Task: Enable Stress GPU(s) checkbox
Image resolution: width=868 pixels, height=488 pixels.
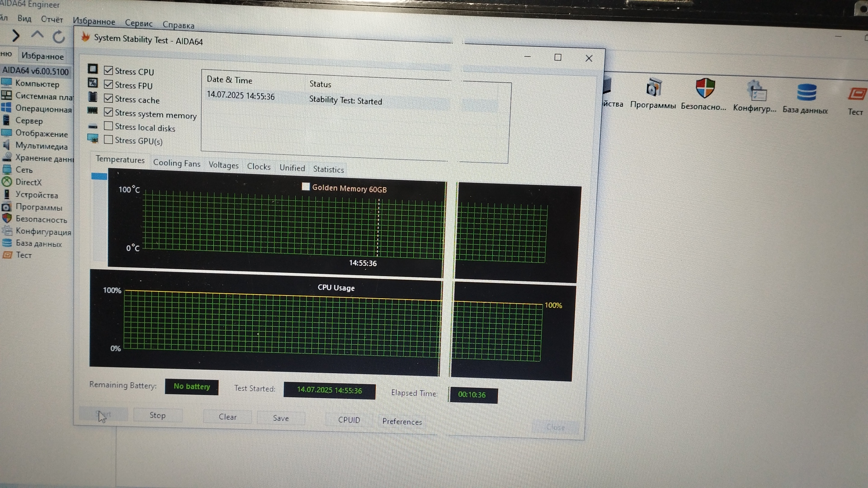Action: point(108,140)
